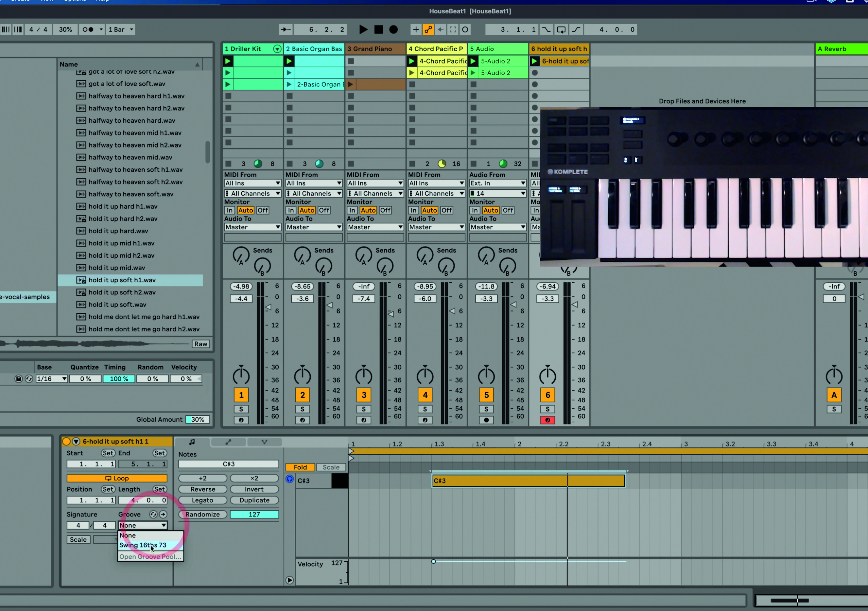Open input channel 14 dropdown on track 5
Image resolution: width=868 pixels, height=611 pixels.
point(497,193)
